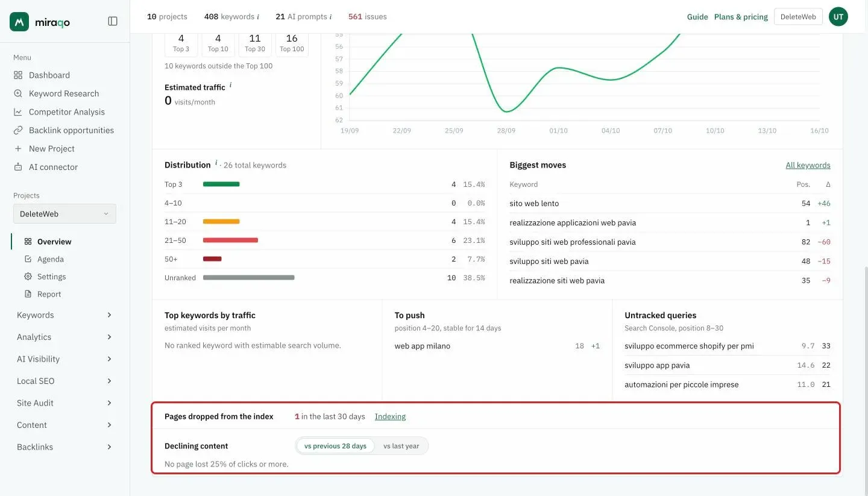Click the miraqo logo icon
The image size is (868, 496).
coord(19,22)
